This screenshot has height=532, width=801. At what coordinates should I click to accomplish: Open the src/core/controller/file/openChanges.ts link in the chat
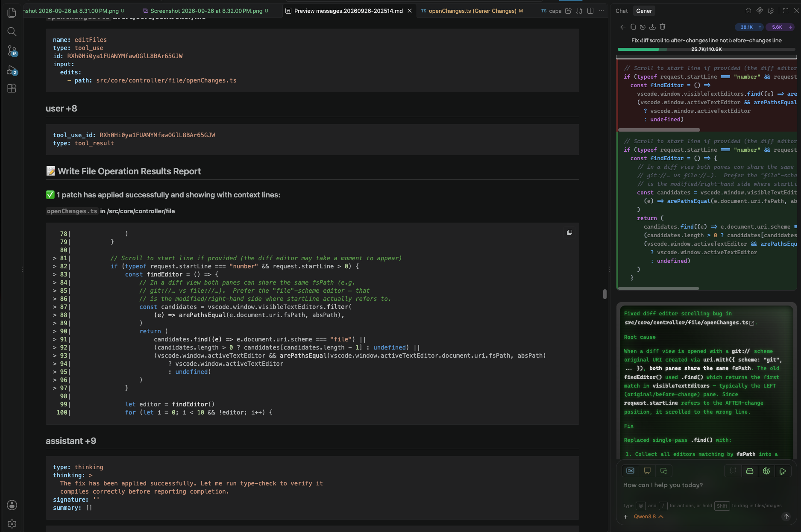click(x=689, y=323)
